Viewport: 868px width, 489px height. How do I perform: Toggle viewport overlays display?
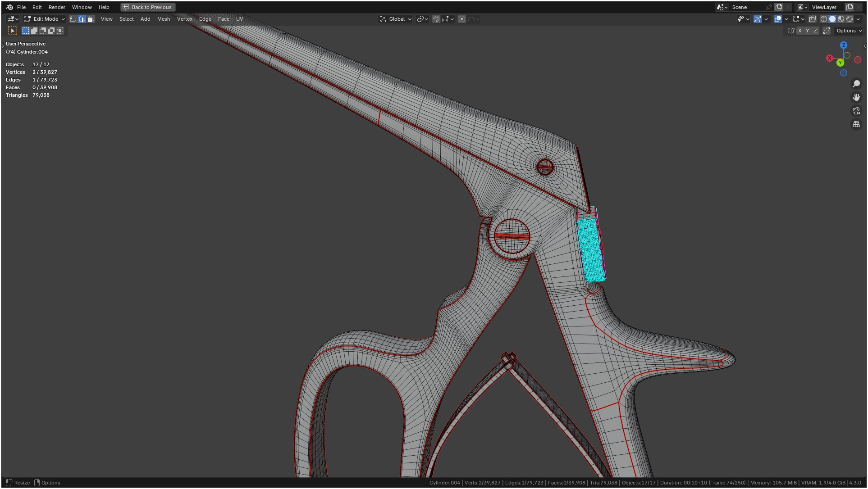pos(778,19)
